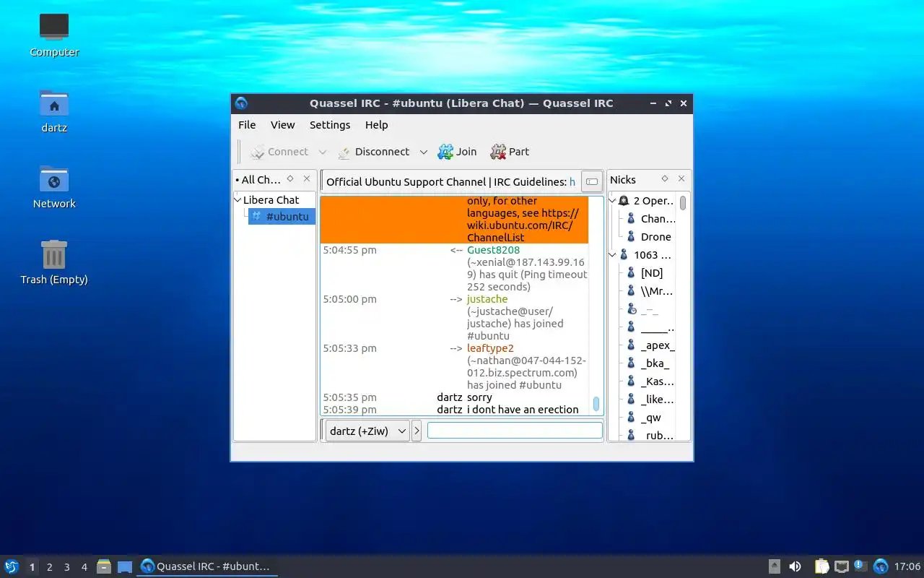Switch to workspace 3 in taskbar
This screenshot has width=924, height=578.
[66, 567]
